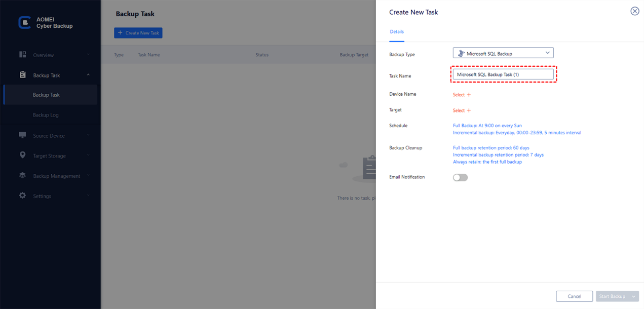This screenshot has height=309, width=644.
Task: Click the Settings gear icon
Action: 22,196
